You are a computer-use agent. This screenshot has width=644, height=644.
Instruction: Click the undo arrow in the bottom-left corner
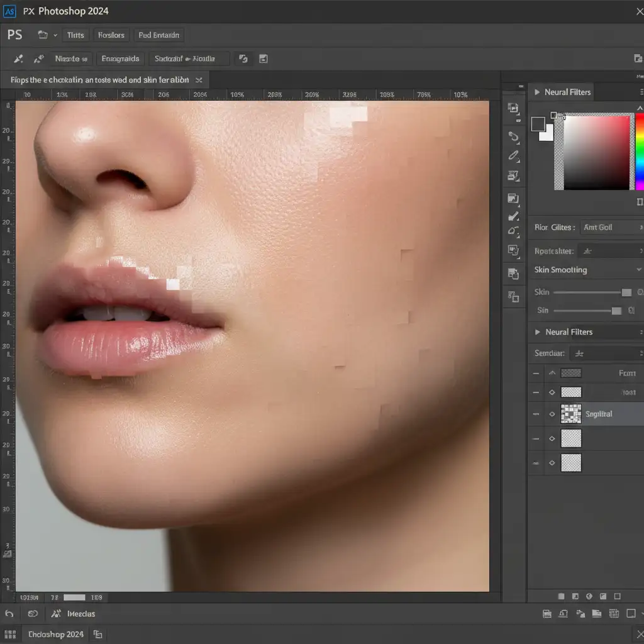(x=9, y=614)
